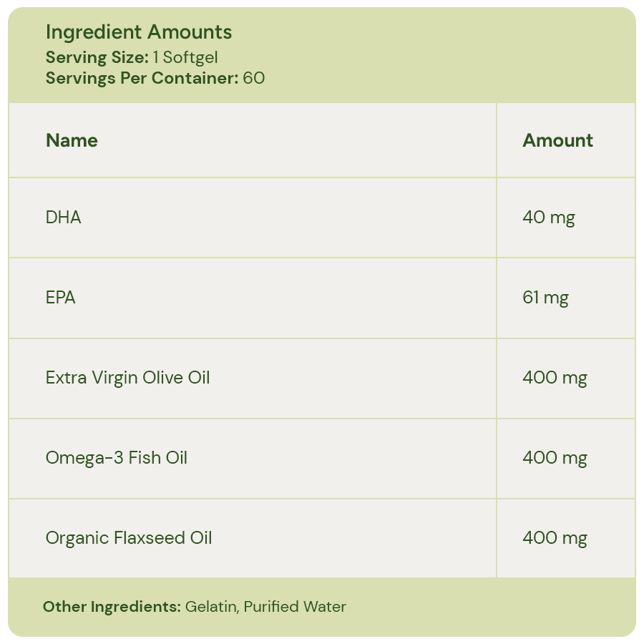Select the word Gelatin in the footer

[x=210, y=608]
